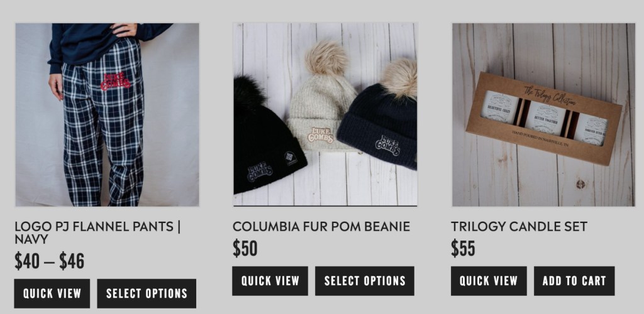644x314 pixels.
Task: Open the navy flannel pants product image
Action: [107, 115]
